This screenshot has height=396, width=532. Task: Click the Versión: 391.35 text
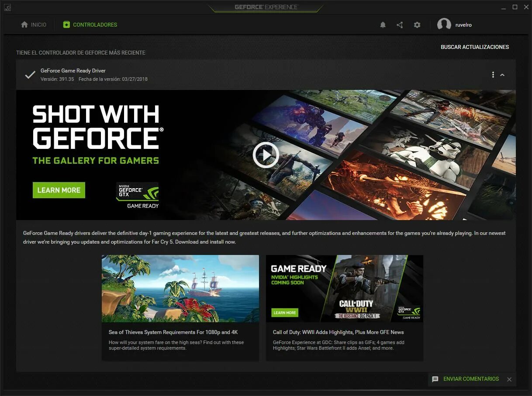pyautogui.click(x=57, y=79)
